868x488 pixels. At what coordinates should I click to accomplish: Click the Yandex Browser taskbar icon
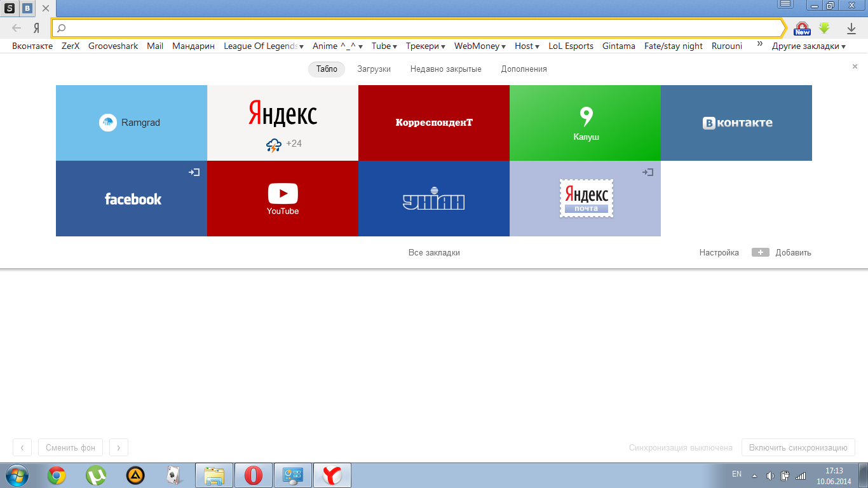[x=332, y=475]
